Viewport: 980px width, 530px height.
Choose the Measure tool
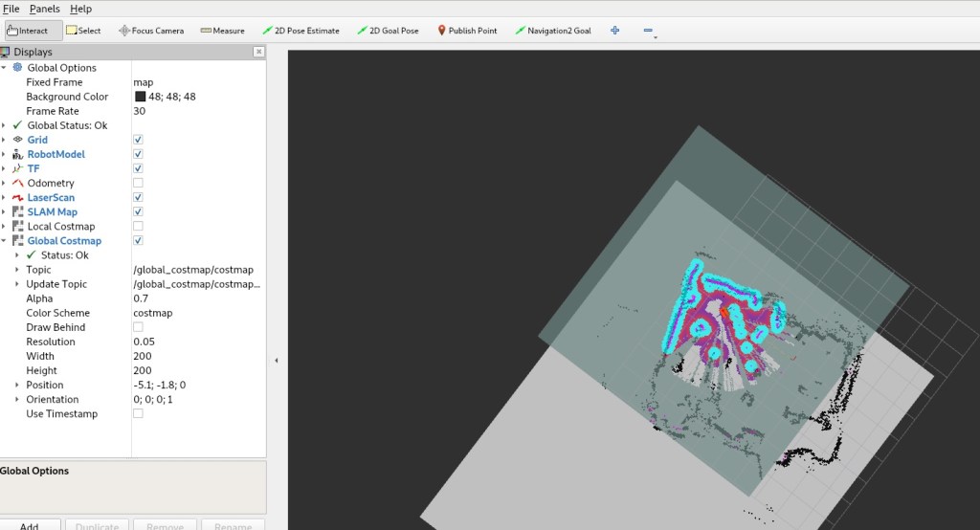tap(222, 31)
